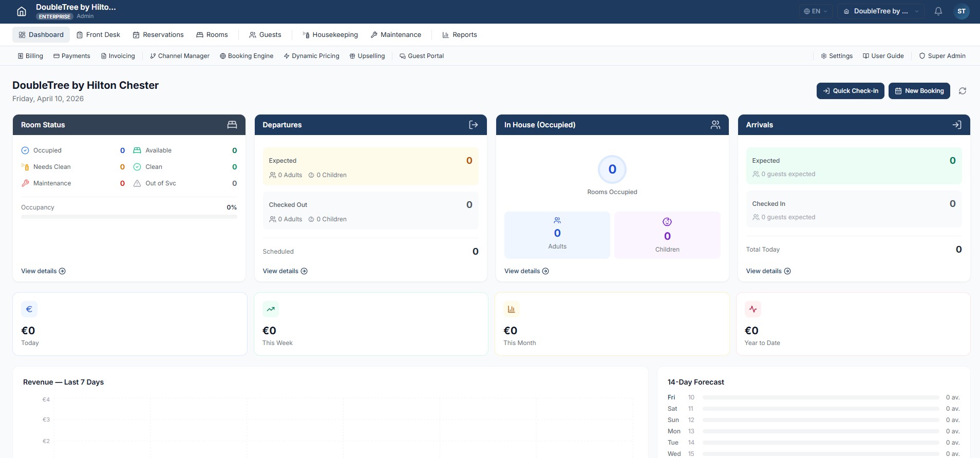
Task: Open Invoicing in the secondary menu
Action: point(118,56)
